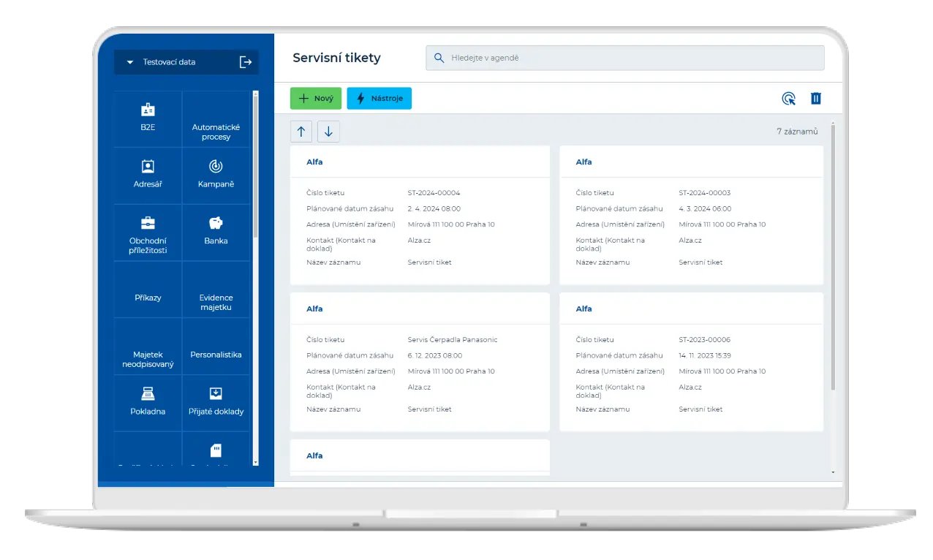
Task: Open the Přijaté doklady module
Action: [x=216, y=401]
